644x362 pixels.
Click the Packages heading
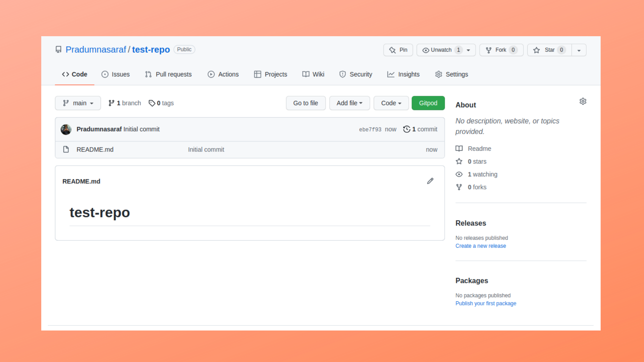coord(472,281)
